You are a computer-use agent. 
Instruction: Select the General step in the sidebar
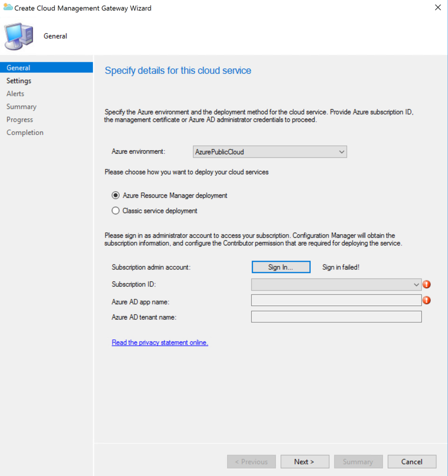point(18,67)
